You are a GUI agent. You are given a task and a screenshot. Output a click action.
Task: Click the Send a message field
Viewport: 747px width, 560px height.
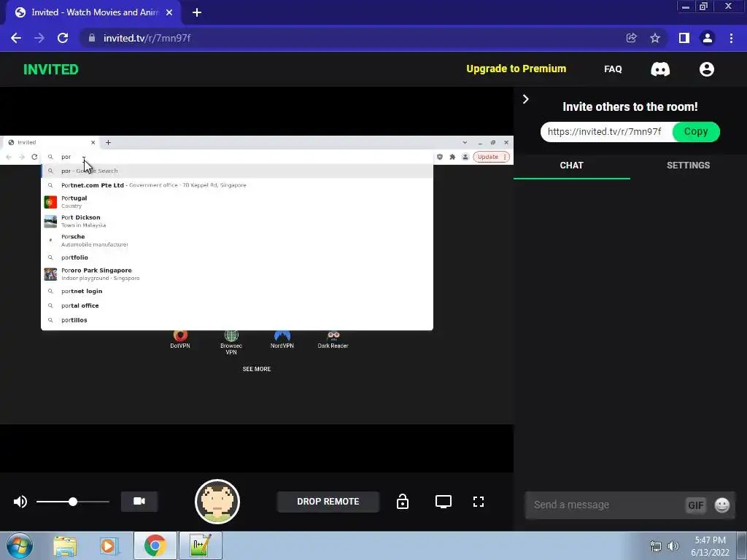click(605, 505)
